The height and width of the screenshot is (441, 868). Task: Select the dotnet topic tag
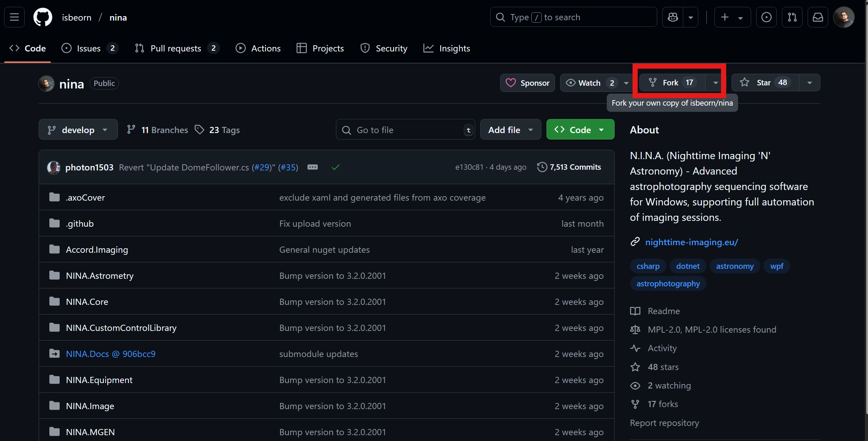click(x=688, y=266)
